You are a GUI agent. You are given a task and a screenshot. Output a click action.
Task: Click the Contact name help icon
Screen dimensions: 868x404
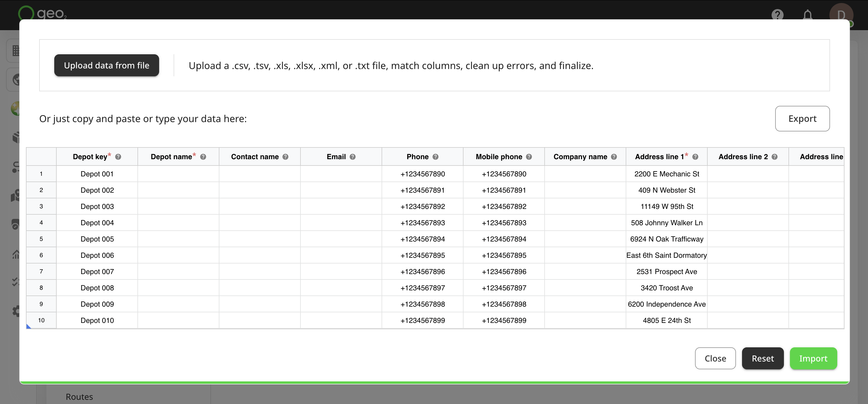(285, 157)
